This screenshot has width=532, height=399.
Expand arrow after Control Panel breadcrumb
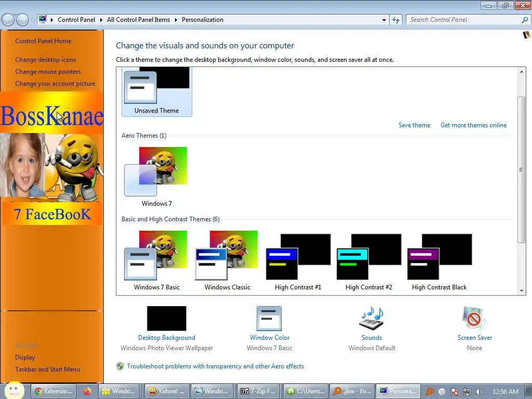pyautogui.click(x=101, y=20)
